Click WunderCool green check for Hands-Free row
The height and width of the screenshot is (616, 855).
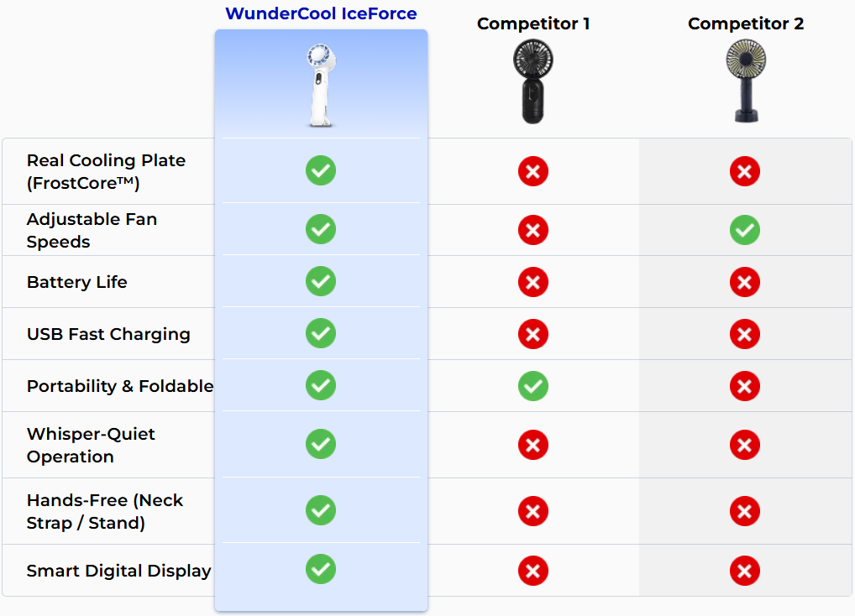(321, 510)
